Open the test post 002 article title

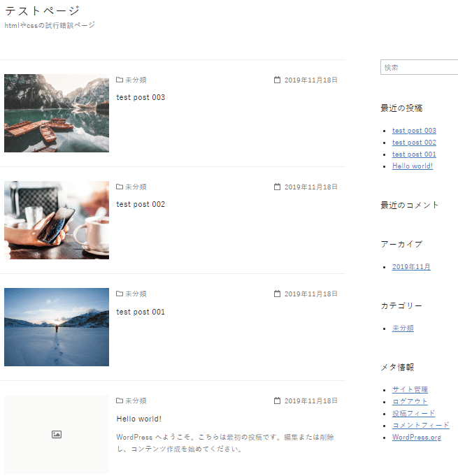[141, 204]
